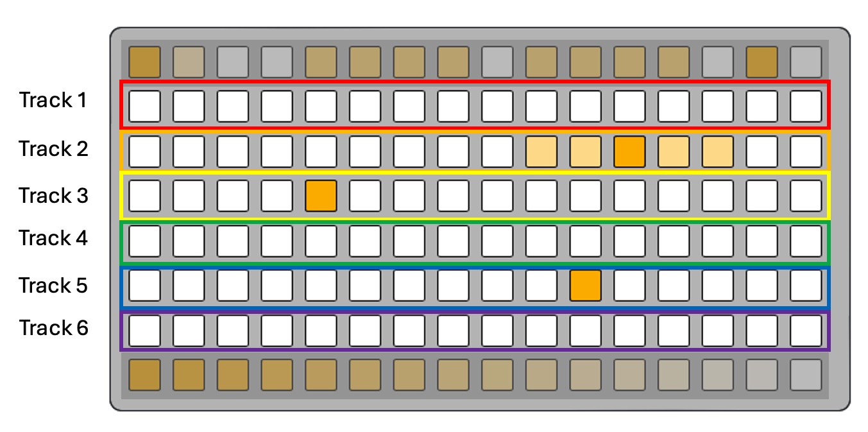Viewport: 868px width, 432px height.
Task: Activate step 12 pad in Track 5
Action: click(x=629, y=286)
